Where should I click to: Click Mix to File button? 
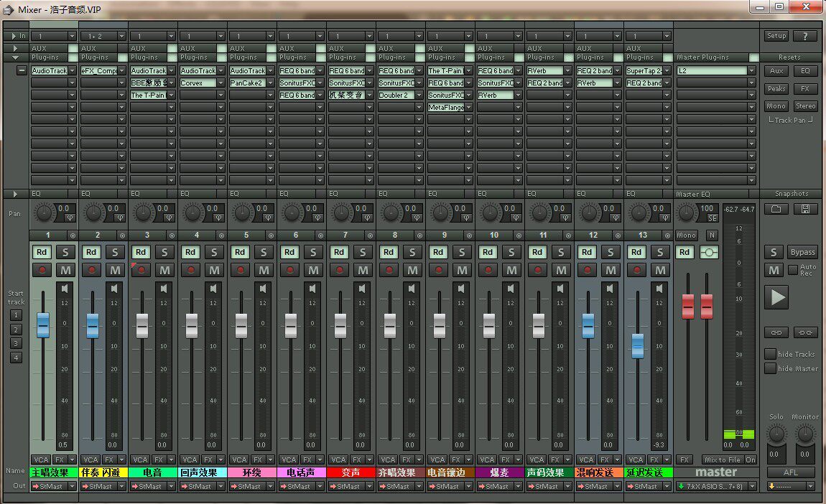click(x=722, y=459)
